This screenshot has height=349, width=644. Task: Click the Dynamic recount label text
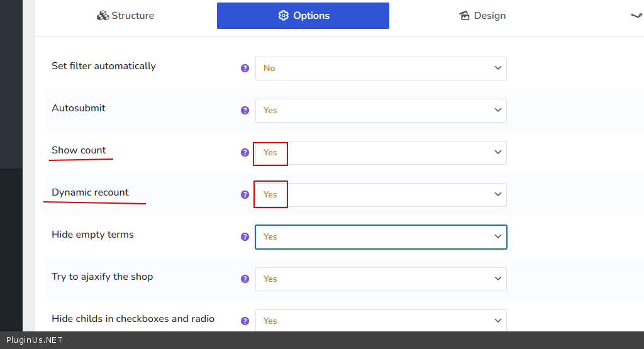point(90,192)
